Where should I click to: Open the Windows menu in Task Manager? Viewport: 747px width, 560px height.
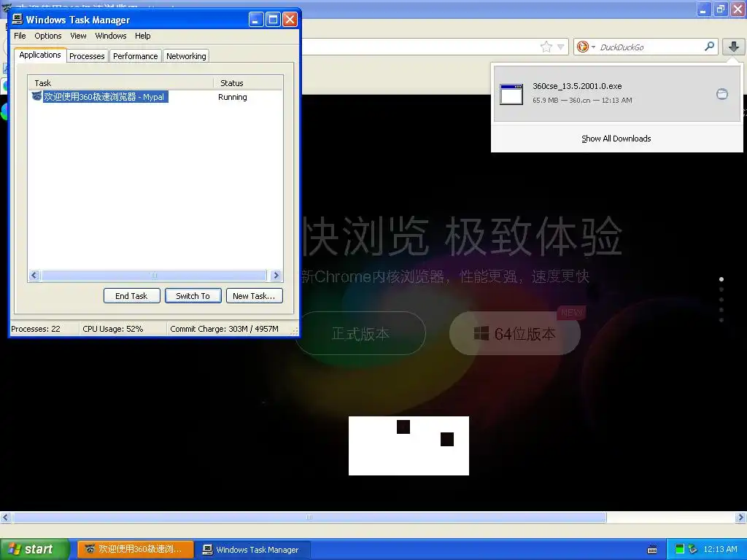[x=111, y=36]
